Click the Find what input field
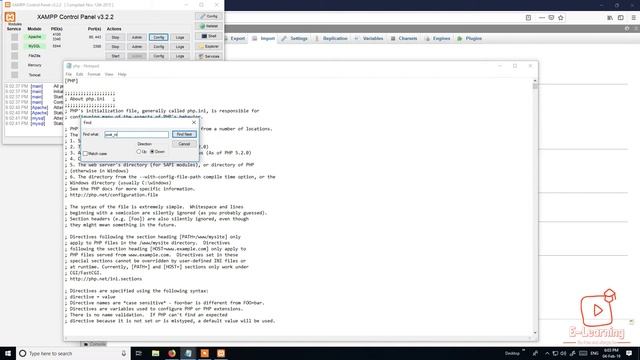Viewport: 640px width, 360px height. click(136, 134)
